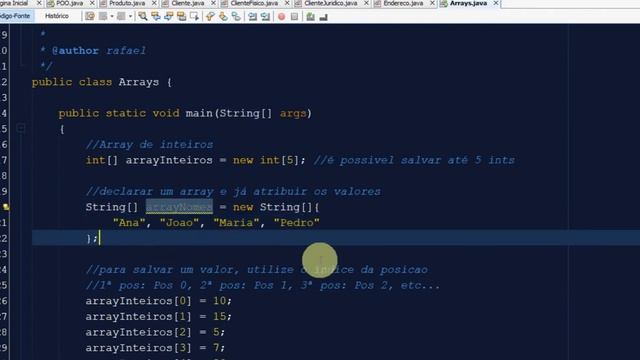640x360 pixels.
Task: Close the Arrays.java tab
Action: (496, 3)
